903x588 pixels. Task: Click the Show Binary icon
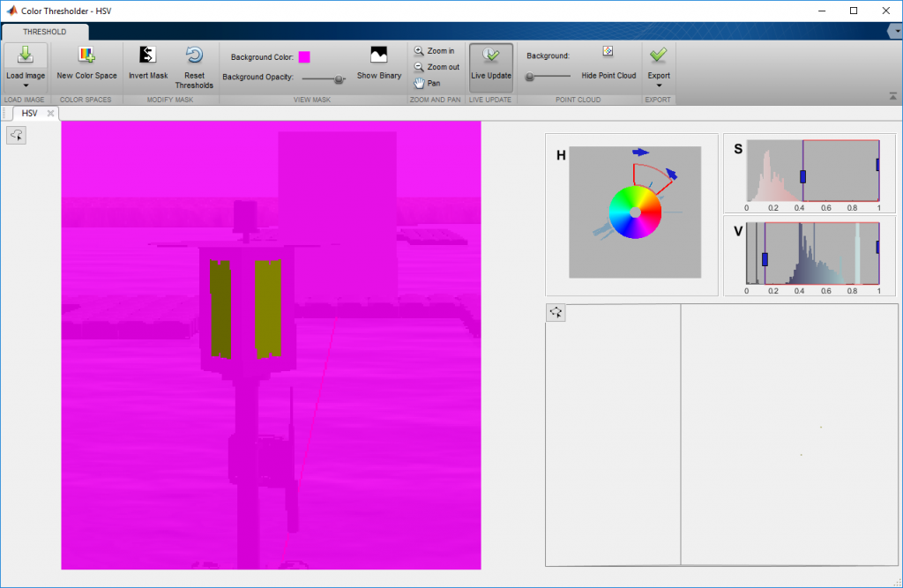[378, 56]
